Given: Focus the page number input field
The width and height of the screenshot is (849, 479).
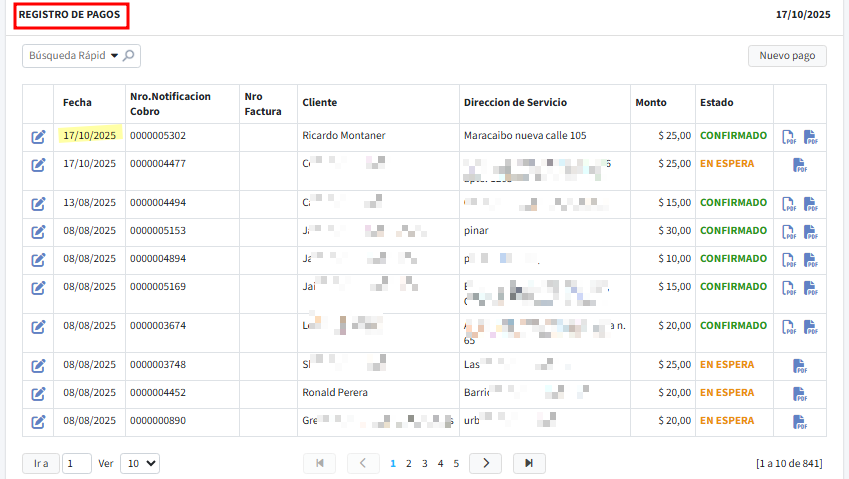Looking at the screenshot, I should click(x=76, y=463).
